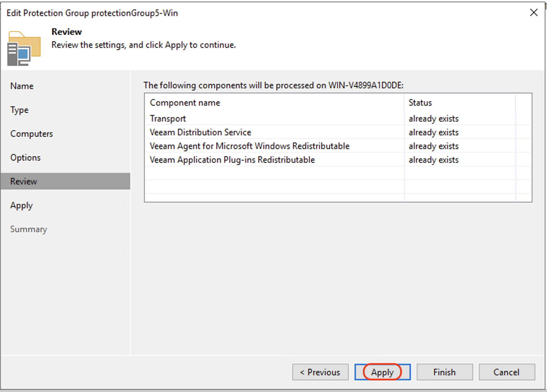Click the Review heading text
Viewport: 547px width, 392px height.
click(x=67, y=32)
